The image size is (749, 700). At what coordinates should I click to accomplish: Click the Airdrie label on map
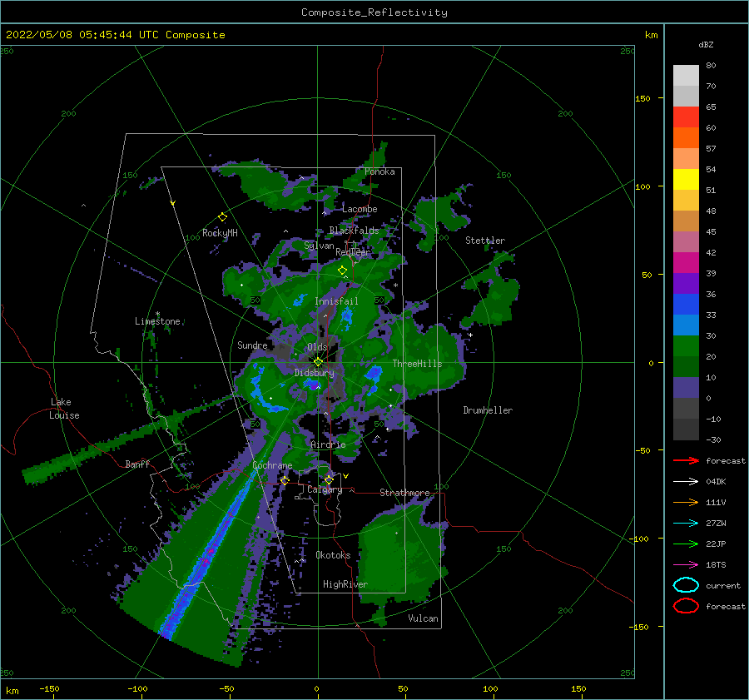tap(328, 444)
